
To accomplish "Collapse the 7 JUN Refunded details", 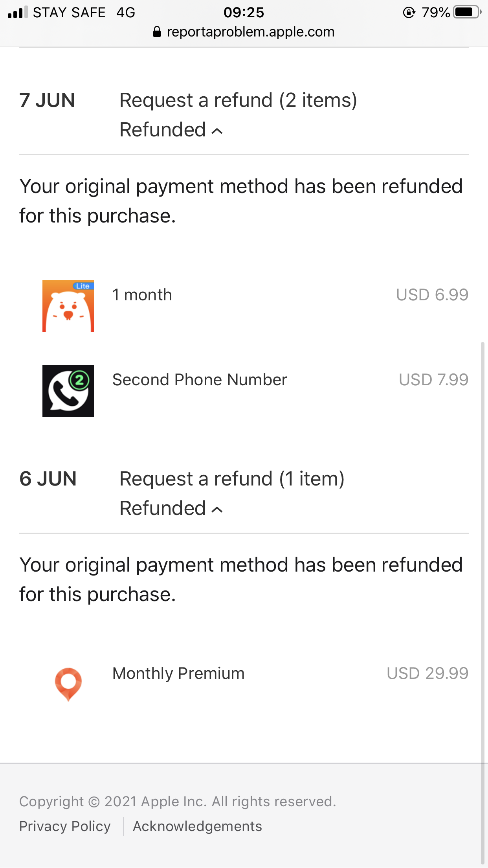I will point(171,130).
